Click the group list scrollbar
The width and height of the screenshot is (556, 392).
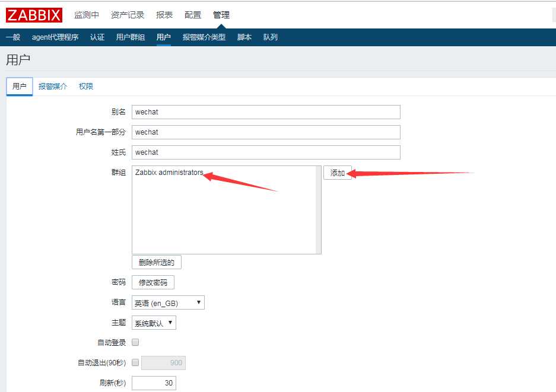coord(319,210)
